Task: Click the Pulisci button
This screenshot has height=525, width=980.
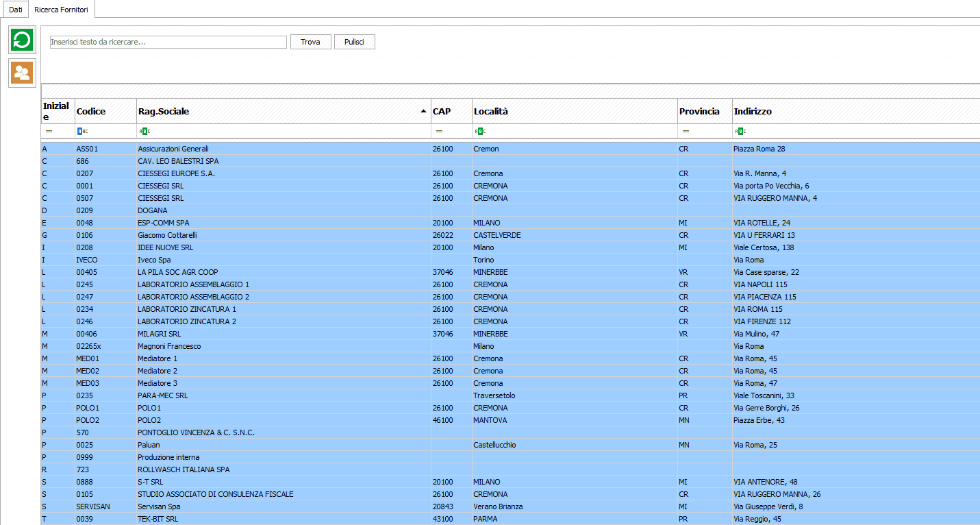Action: point(354,42)
